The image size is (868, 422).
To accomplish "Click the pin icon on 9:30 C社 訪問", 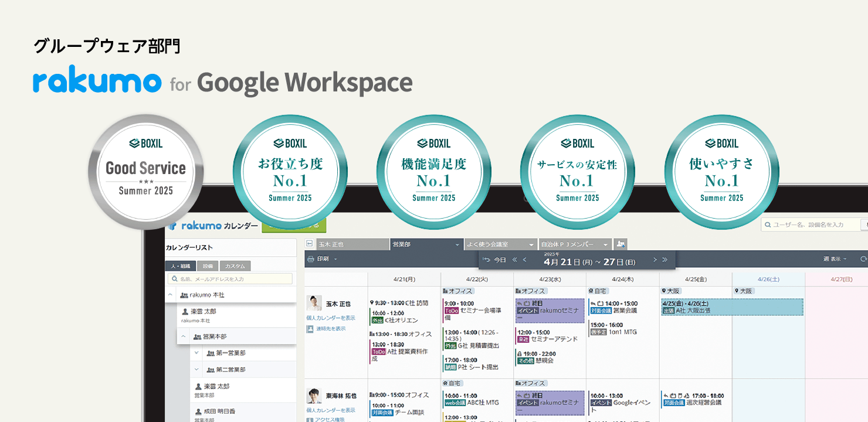I will tap(371, 303).
